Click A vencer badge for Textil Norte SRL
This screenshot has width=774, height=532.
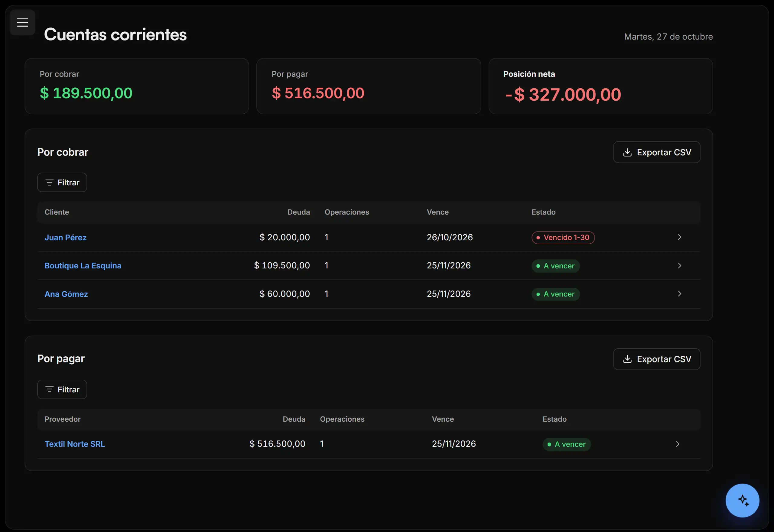coord(567,444)
